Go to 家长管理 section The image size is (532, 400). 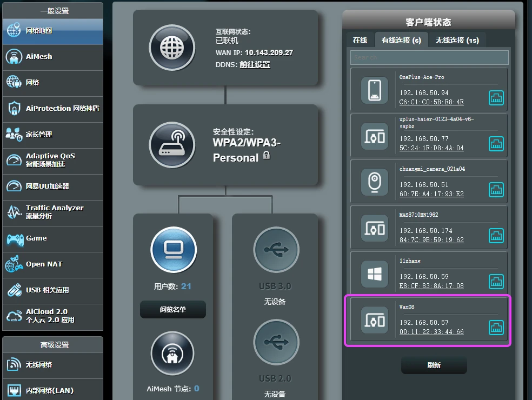52,135
